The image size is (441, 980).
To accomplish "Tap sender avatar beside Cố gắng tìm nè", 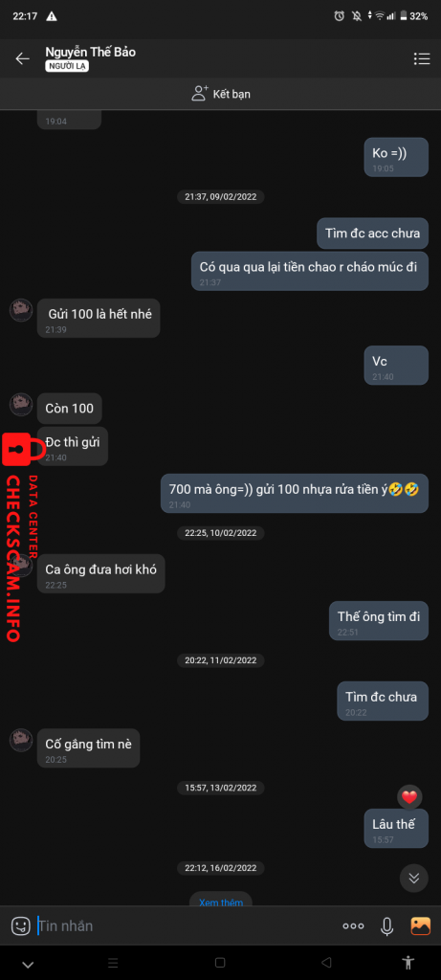I will pos(21,740).
